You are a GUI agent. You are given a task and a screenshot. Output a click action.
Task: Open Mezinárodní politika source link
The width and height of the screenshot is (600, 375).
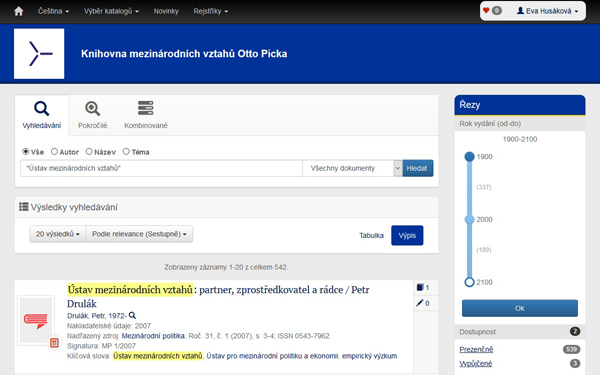pyautogui.click(x=153, y=336)
